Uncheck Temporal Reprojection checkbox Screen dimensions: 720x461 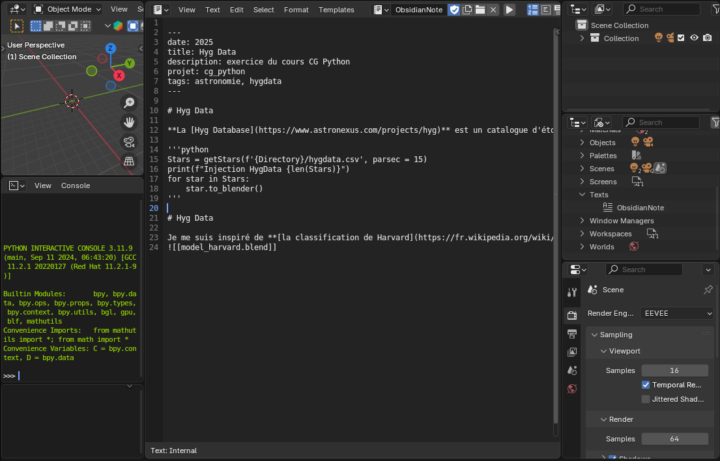click(x=645, y=385)
